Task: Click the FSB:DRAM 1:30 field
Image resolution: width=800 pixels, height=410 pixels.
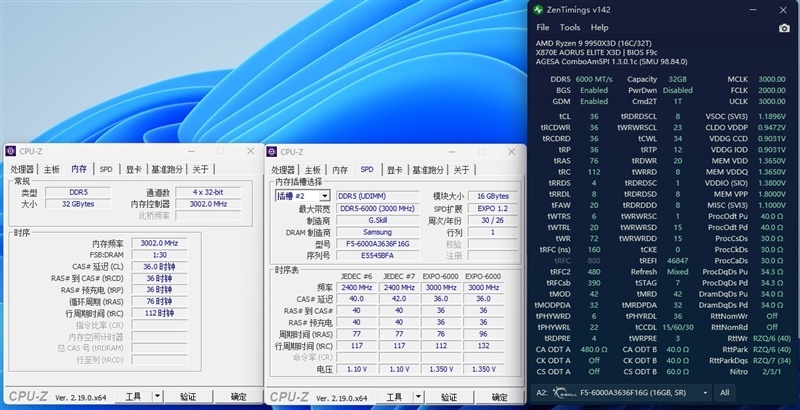Action: click(x=159, y=255)
